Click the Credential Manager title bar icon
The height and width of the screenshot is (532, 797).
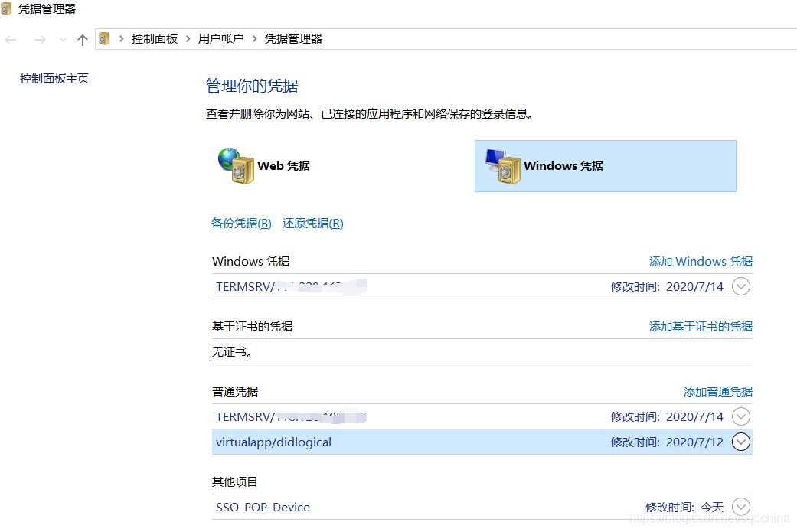6,8
